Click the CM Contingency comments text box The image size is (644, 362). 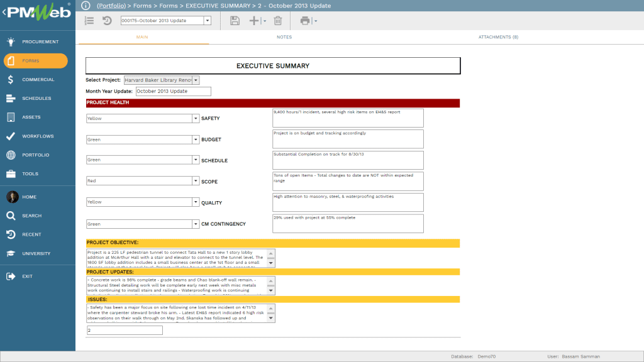coord(348,224)
